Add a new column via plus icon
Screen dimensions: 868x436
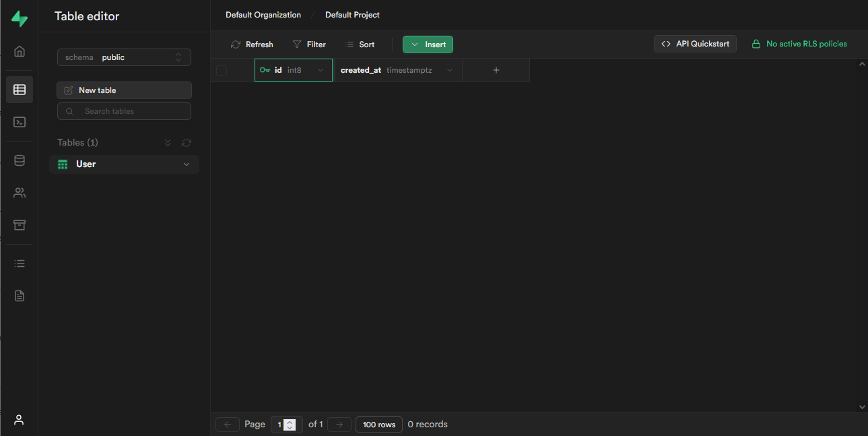pyautogui.click(x=496, y=69)
